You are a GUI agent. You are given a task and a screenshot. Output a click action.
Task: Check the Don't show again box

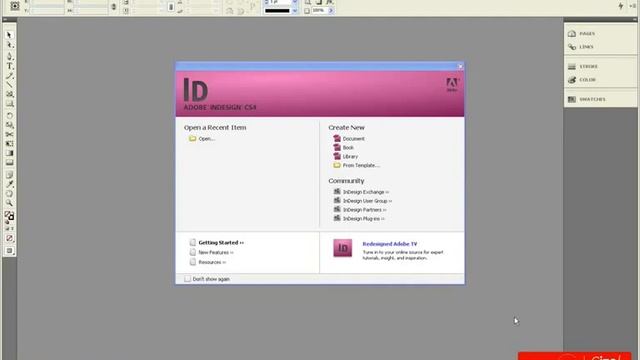click(x=187, y=279)
